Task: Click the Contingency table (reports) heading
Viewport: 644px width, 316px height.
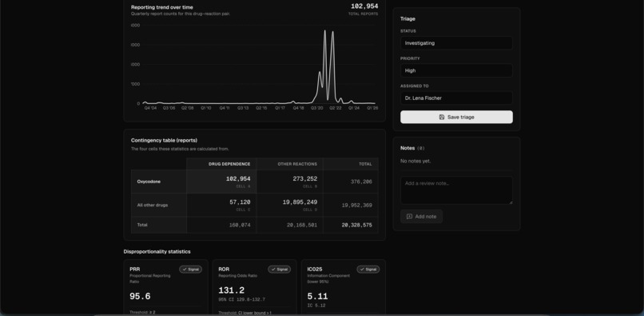Action: click(x=164, y=140)
